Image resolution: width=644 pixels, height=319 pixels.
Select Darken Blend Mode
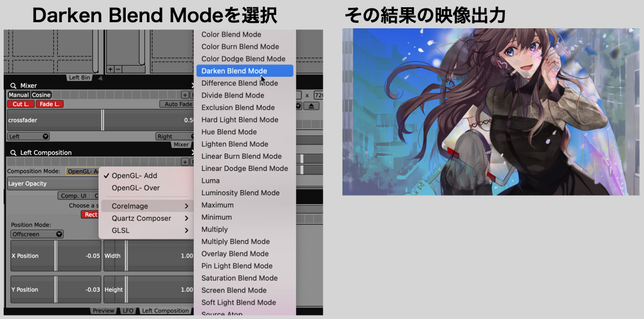pos(245,71)
